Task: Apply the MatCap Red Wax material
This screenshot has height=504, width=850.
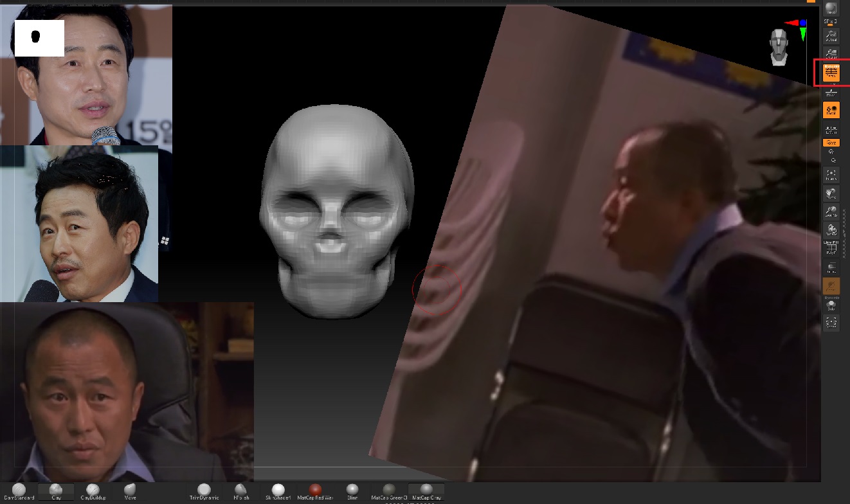Action: (x=315, y=492)
